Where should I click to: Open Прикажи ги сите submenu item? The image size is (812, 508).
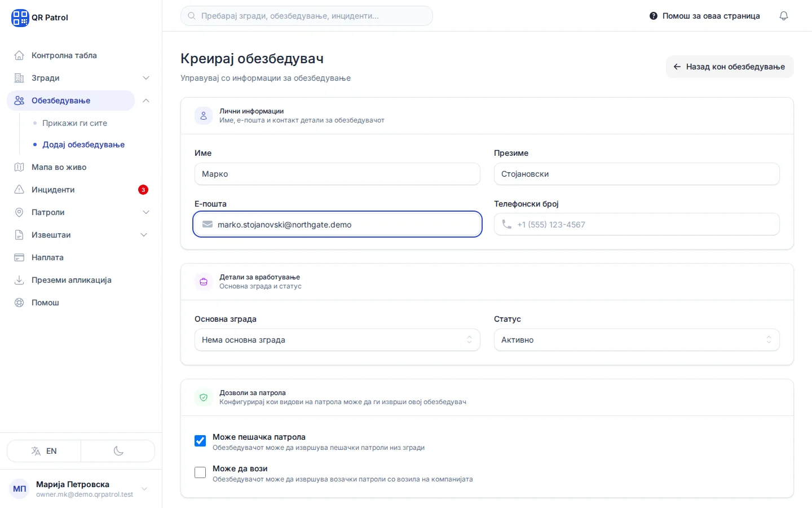pyautogui.click(x=74, y=123)
